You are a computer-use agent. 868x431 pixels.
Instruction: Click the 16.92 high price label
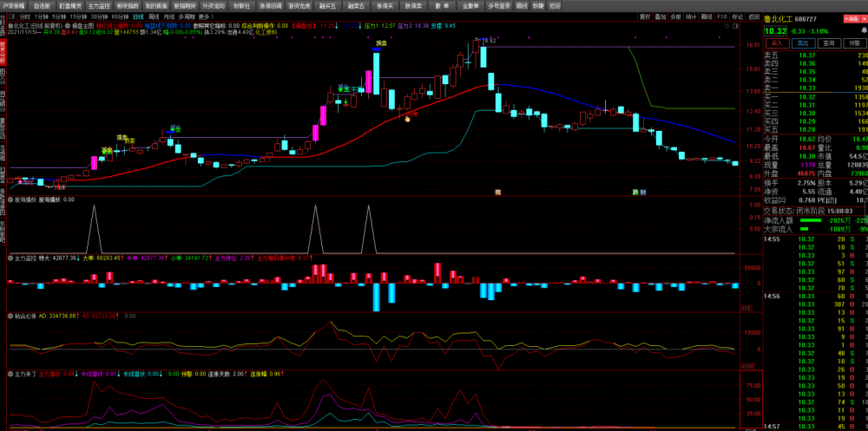tap(490, 41)
